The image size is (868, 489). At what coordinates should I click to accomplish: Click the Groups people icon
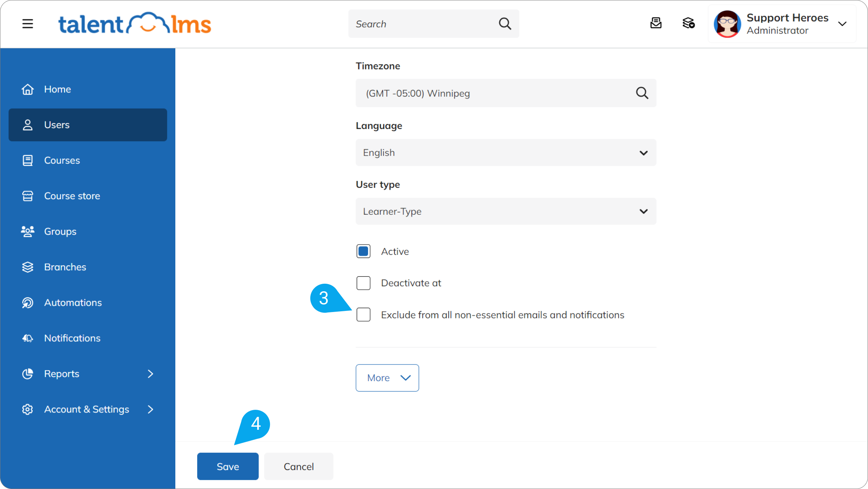click(x=28, y=231)
